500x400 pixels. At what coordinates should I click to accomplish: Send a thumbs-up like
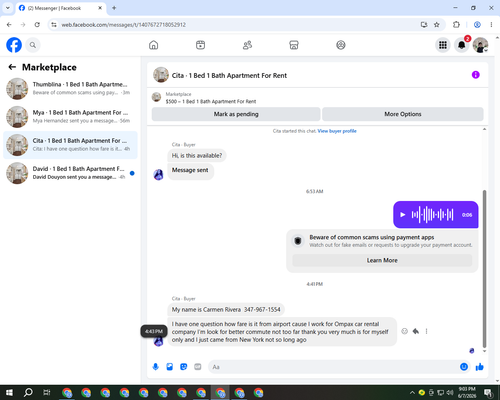(x=480, y=367)
